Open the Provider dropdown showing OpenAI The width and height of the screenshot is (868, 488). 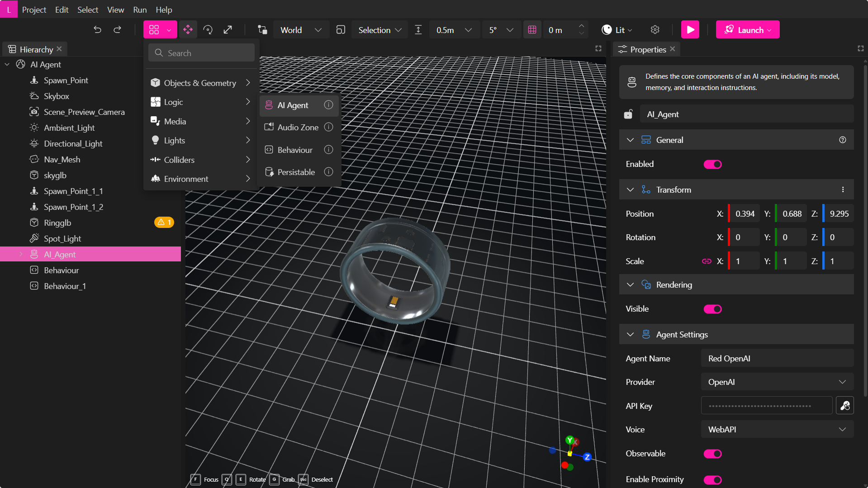click(776, 382)
